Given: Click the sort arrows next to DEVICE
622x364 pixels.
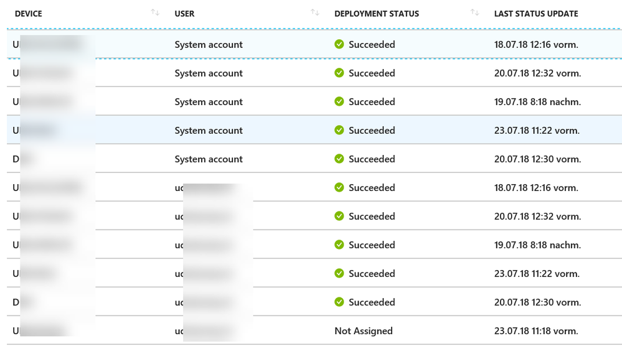Looking at the screenshot, I should (155, 12).
